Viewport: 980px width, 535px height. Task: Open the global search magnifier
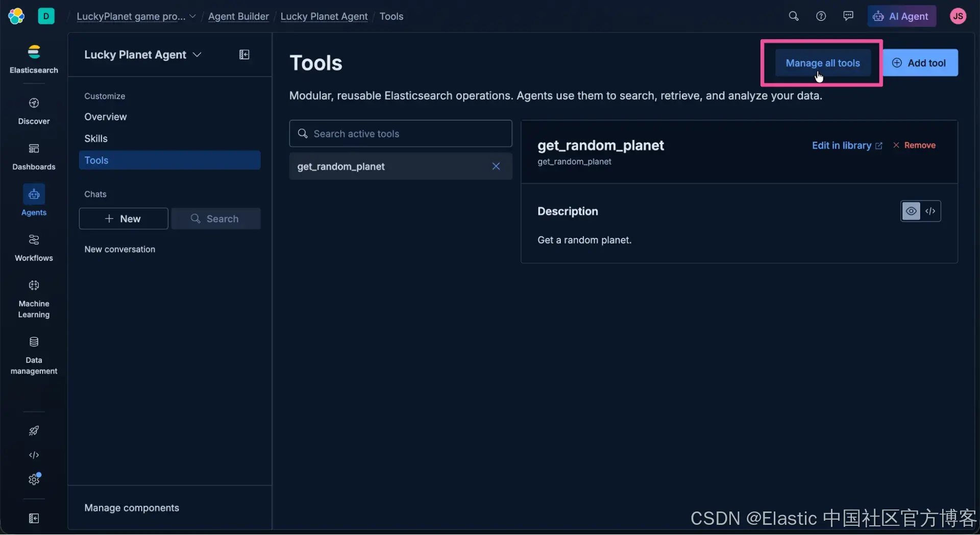tap(793, 16)
